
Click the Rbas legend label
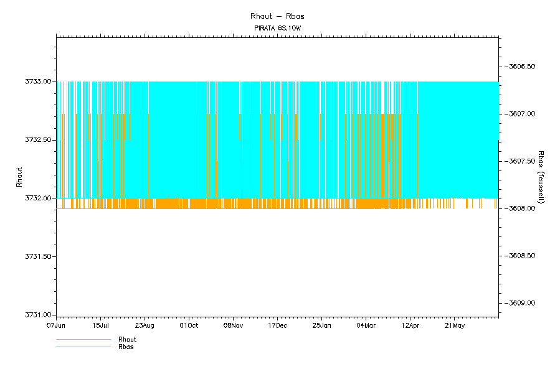tap(126, 347)
